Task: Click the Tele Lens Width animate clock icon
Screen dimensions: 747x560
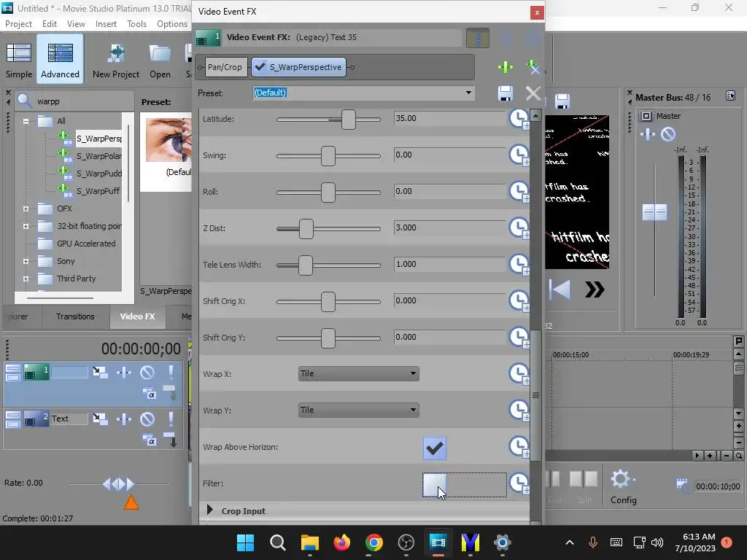Action: (x=519, y=265)
